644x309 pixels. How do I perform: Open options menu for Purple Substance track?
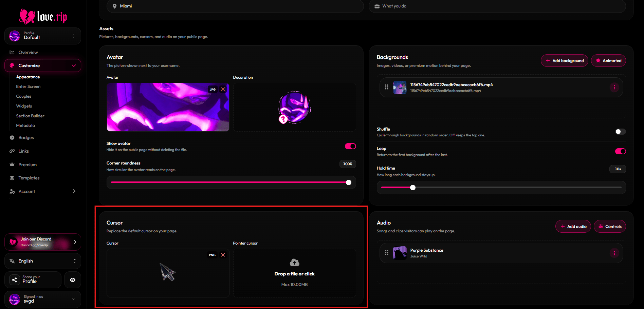pyautogui.click(x=614, y=253)
